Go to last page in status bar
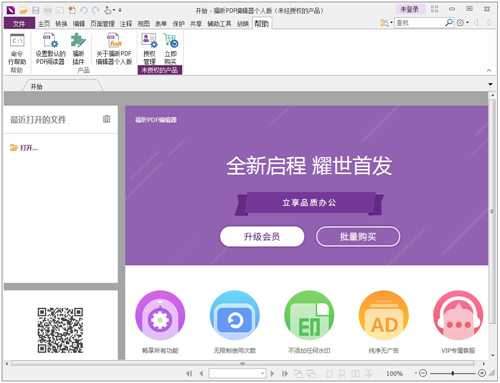 point(285,373)
